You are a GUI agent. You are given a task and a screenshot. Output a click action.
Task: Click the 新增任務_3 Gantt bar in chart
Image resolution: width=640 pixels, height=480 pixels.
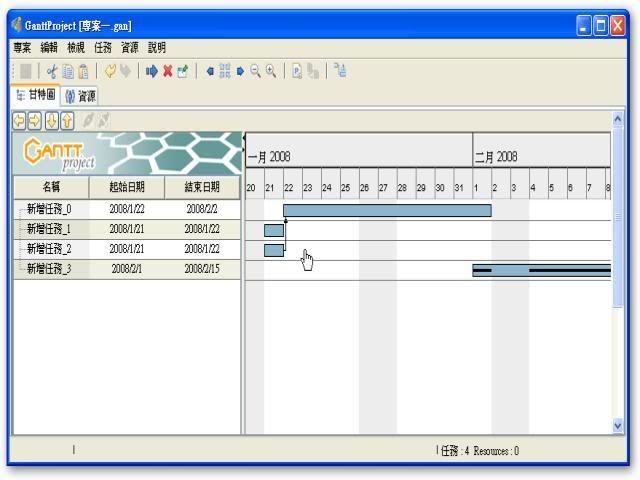click(x=540, y=270)
